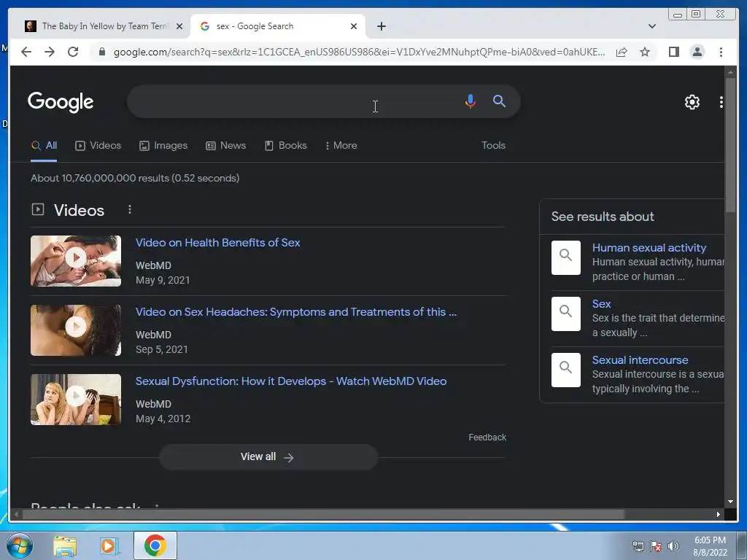Click the horizontal scrollbar left arrow
Viewport: 747px width, 560px height.
point(17,514)
